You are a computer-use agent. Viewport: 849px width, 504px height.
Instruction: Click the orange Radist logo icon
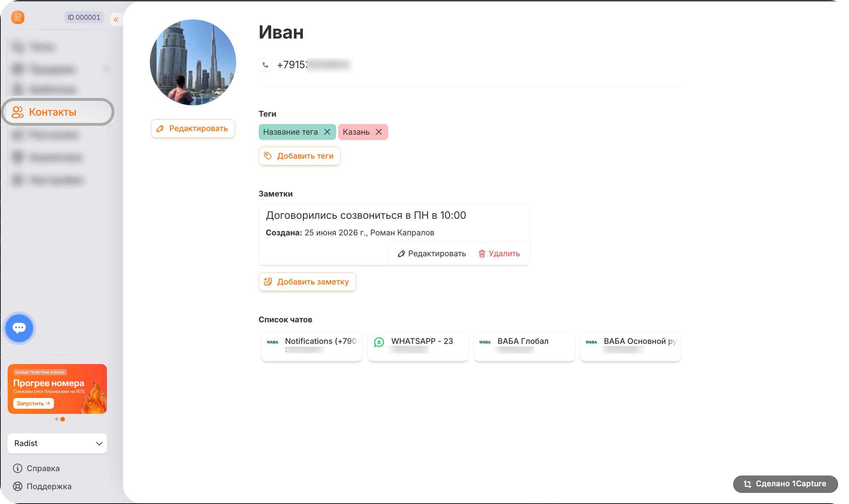pyautogui.click(x=18, y=17)
